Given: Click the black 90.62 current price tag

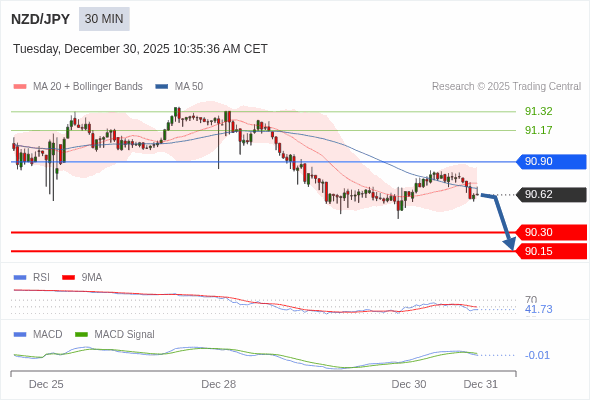Looking at the screenshot, I should [552, 195].
